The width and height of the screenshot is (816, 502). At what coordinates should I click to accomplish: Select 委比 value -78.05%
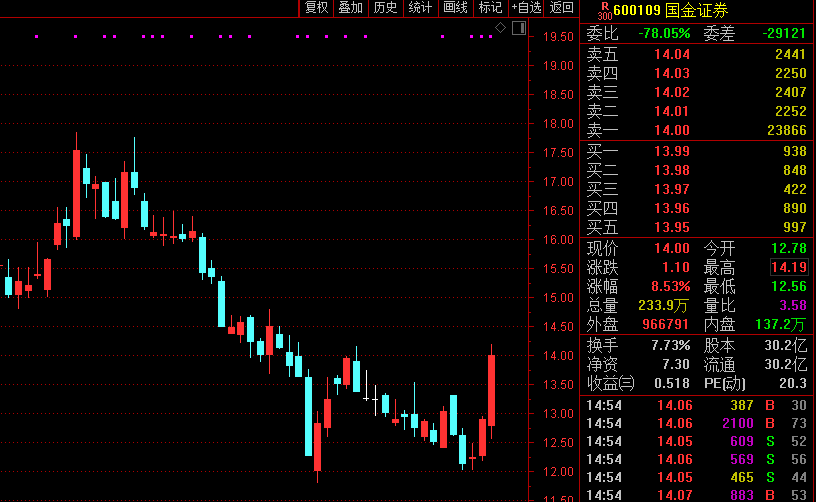pos(664,34)
